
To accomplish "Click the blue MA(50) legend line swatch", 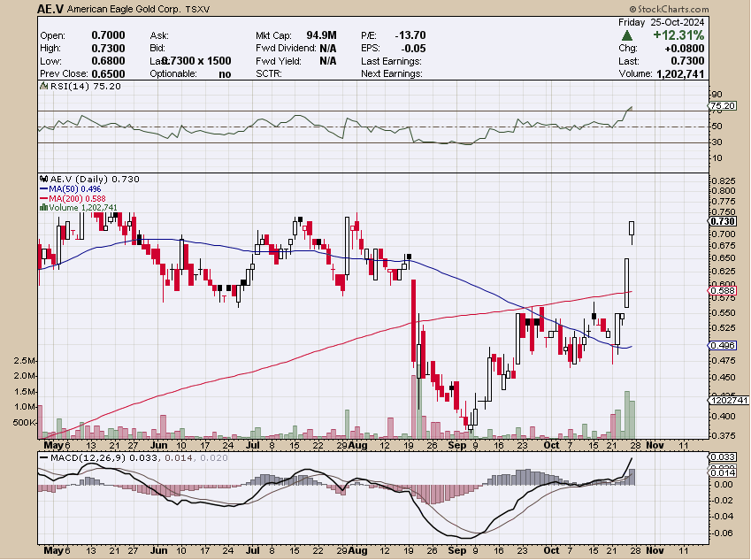I will (43, 189).
